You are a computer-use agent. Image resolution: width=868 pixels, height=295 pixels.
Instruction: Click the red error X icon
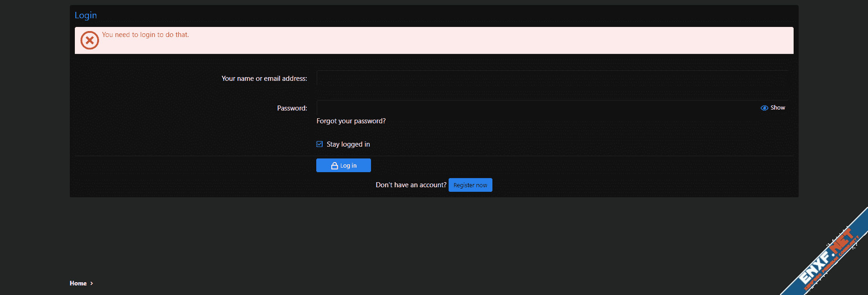click(89, 41)
